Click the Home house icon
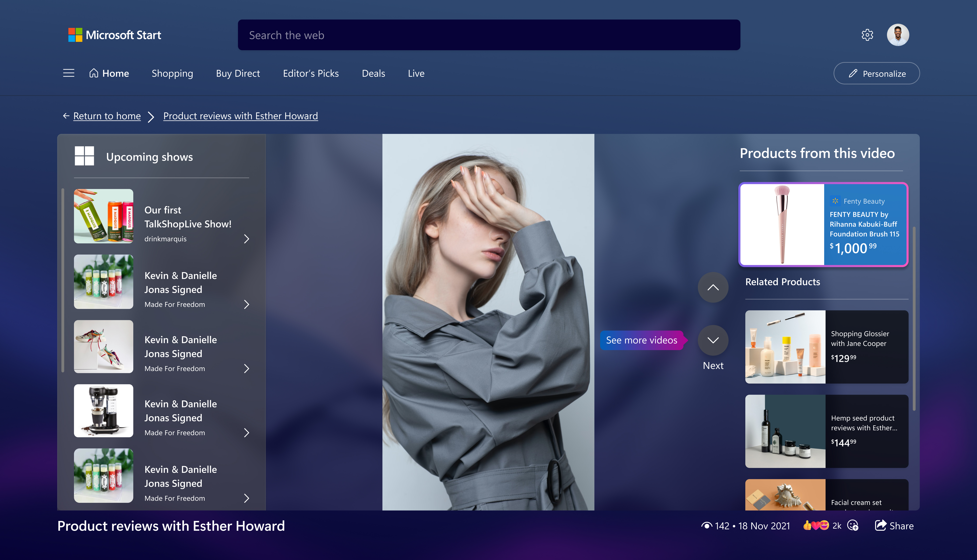This screenshot has height=560, width=977. point(94,73)
